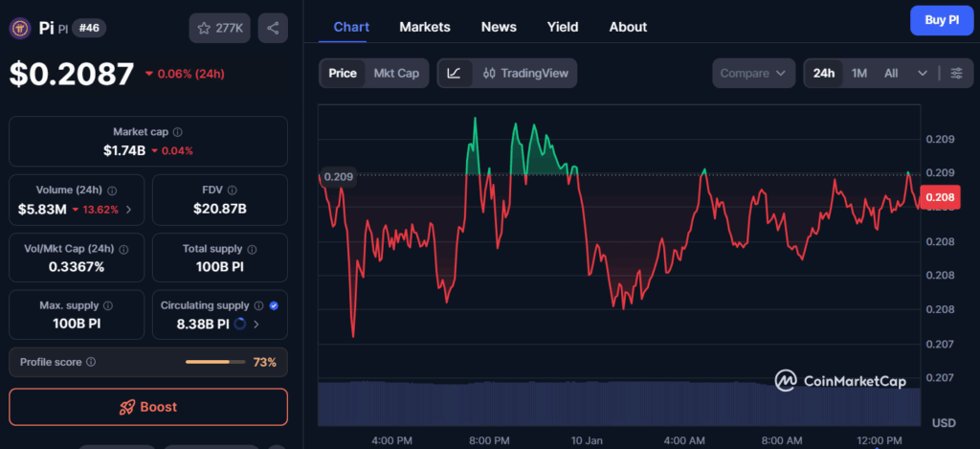Image resolution: width=980 pixels, height=449 pixels.
Task: Switch to the News tab
Action: coord(499,27)
